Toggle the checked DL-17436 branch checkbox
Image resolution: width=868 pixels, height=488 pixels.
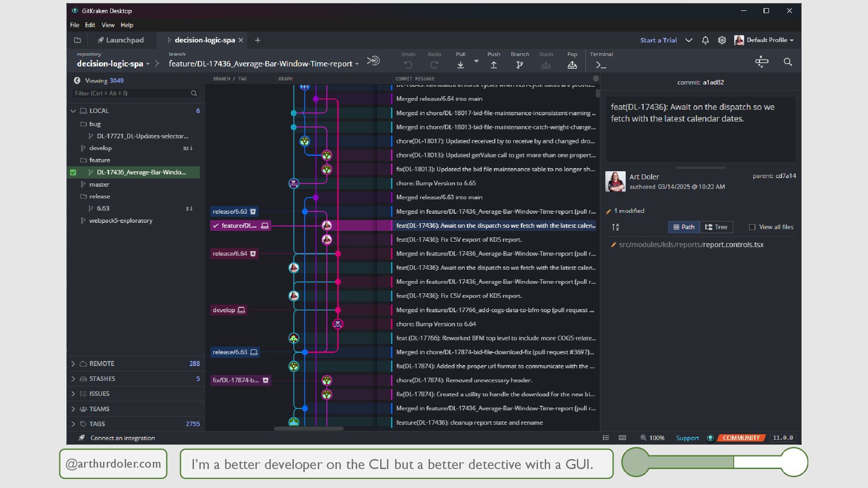coord(73,172)
